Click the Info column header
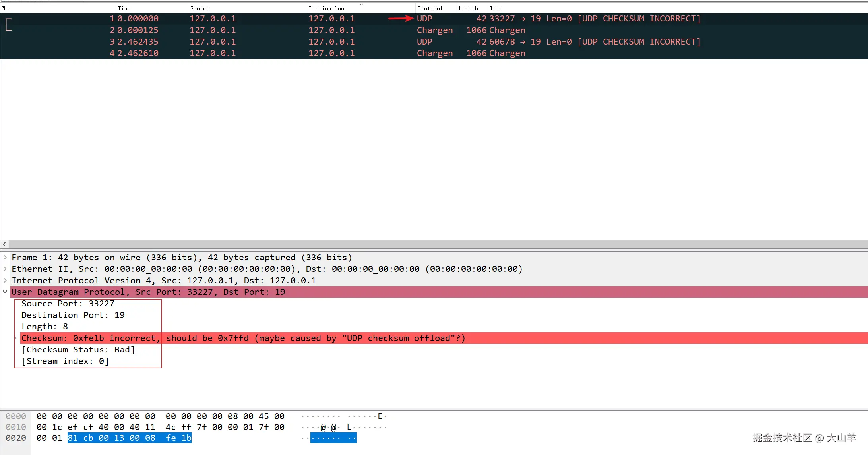Viewport: 868px width, 455px height. coord(496,8)
